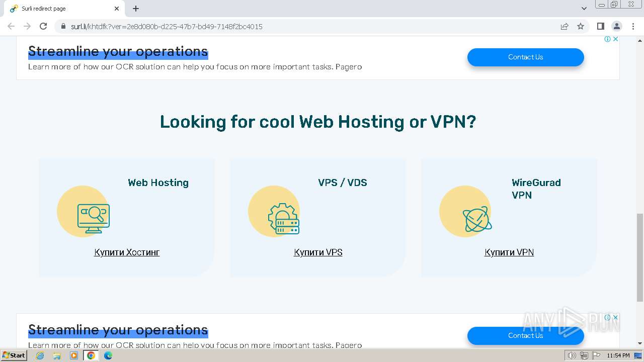Image resolution: width=644 pixels, height=362 pixels.
Task: Select the WireGurad VPN globe icon
Action: click(477, 219)
